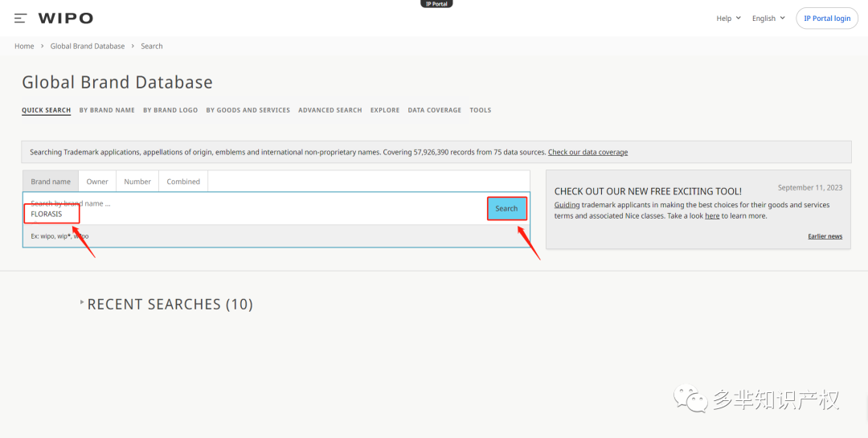Open By Goods and Services search
This screenshot has height=438, width=868.
(248, 110)
